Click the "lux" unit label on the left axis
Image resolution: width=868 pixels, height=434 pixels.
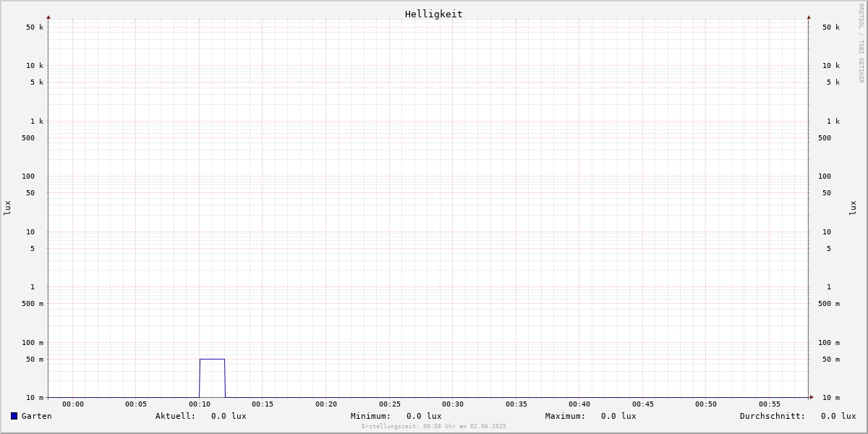[7, 208]
